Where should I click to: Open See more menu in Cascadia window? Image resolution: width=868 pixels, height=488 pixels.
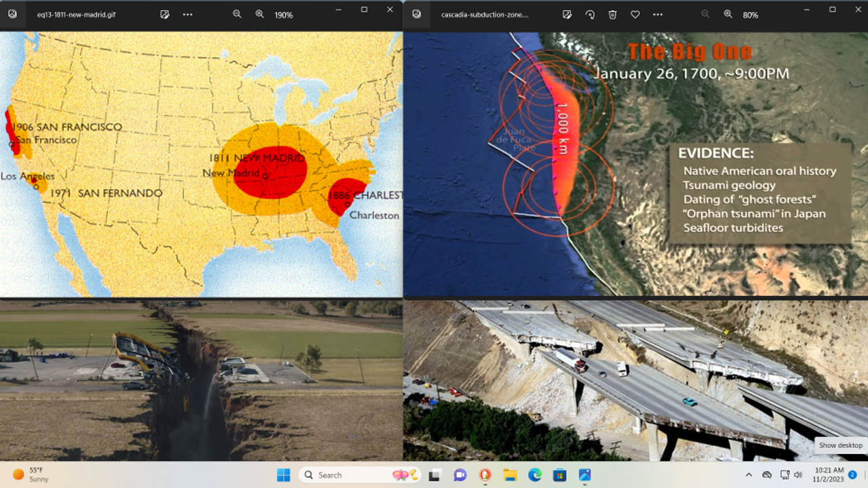[657, 14]
